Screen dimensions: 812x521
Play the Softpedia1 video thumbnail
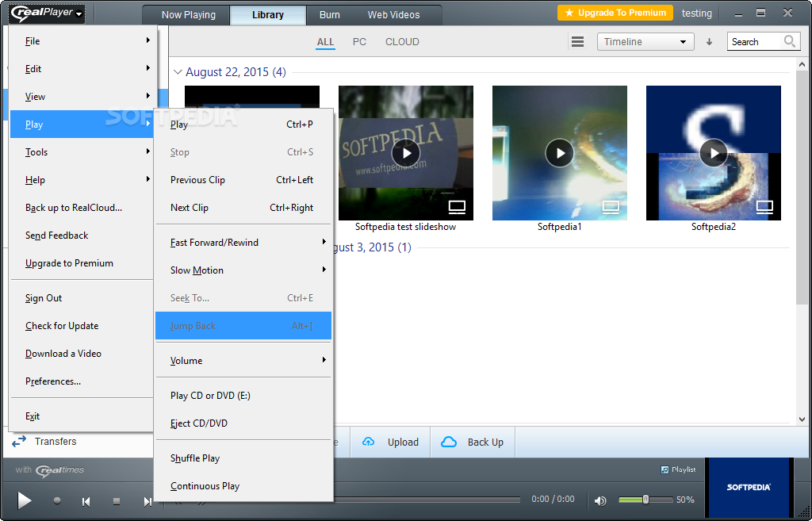pos(559,153)
